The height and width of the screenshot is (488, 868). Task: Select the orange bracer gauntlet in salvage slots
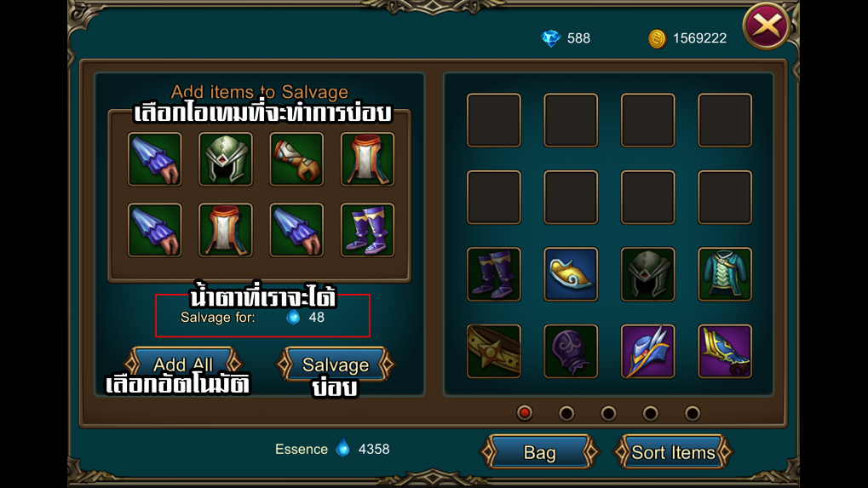[296, 159]
